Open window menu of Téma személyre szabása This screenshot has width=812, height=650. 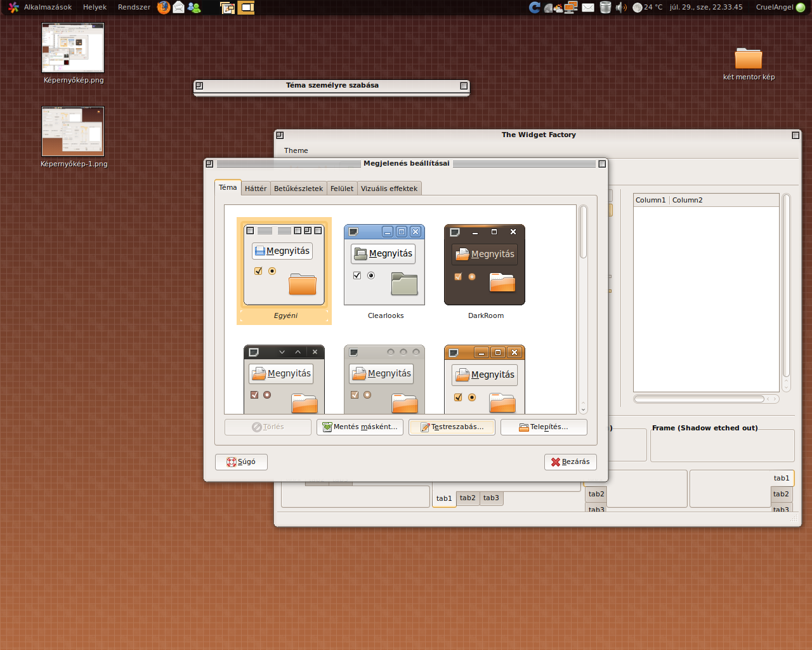pyautogui.click(x=199, y=86)
